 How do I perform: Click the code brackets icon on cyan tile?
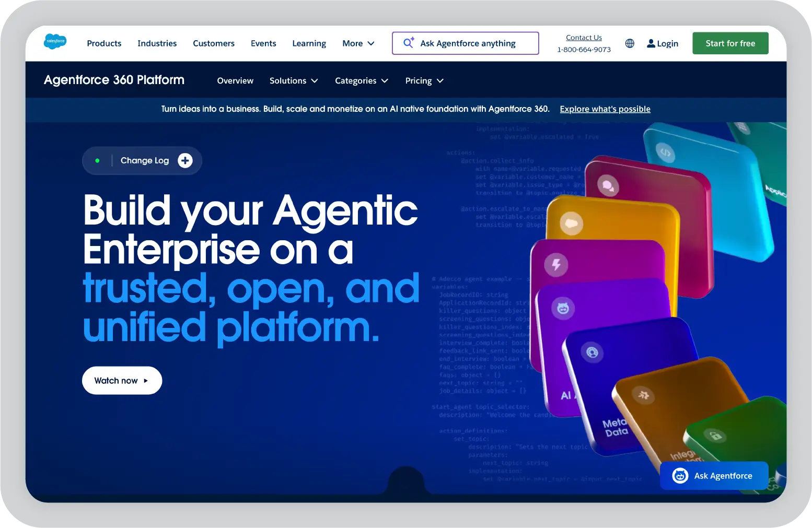[665, 152]
